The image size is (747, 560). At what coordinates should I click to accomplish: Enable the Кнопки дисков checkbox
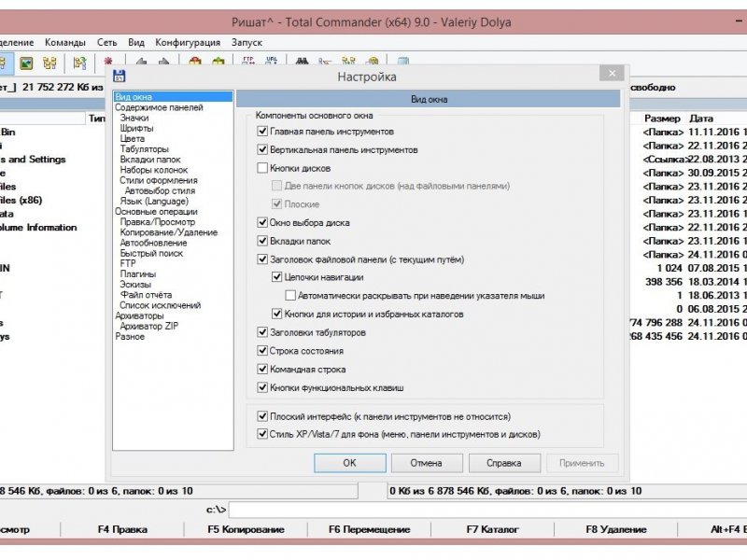(x=262, y=168)
